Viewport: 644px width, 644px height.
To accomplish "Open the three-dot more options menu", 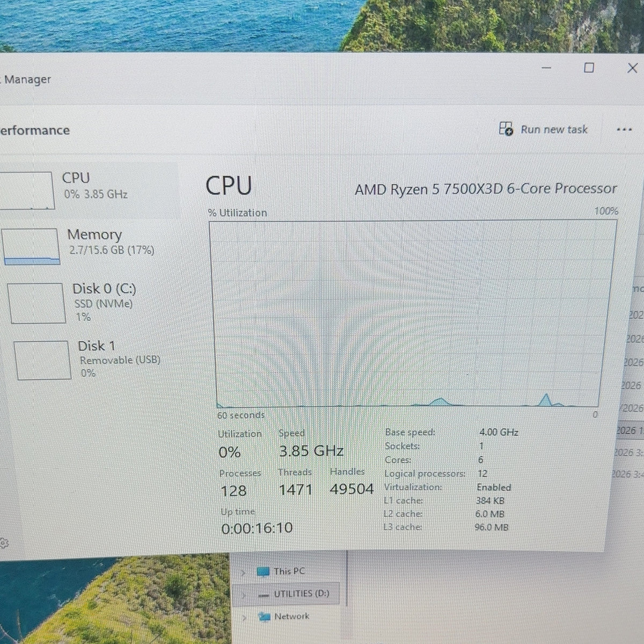I will click(x=624, y=130).
